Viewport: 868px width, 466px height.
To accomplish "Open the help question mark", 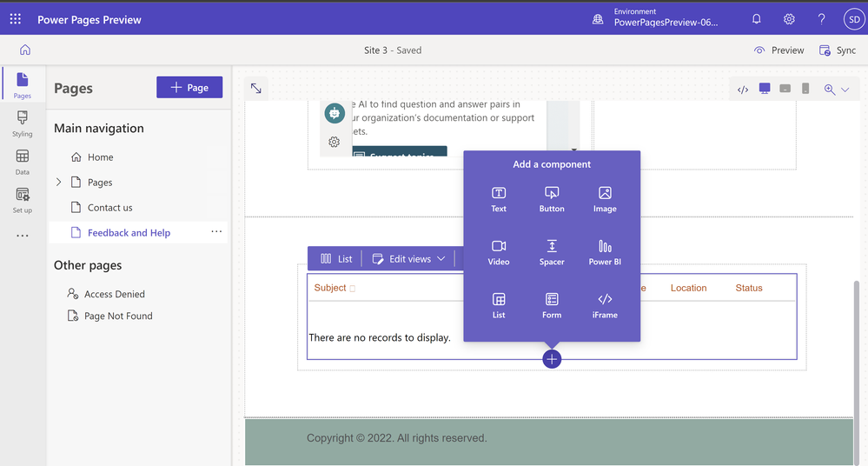I will click(821, 19).
